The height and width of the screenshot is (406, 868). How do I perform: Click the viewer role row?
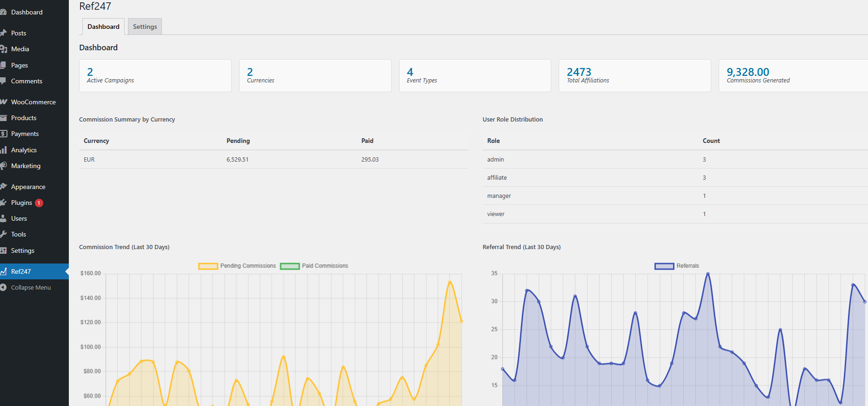[675, 214]
